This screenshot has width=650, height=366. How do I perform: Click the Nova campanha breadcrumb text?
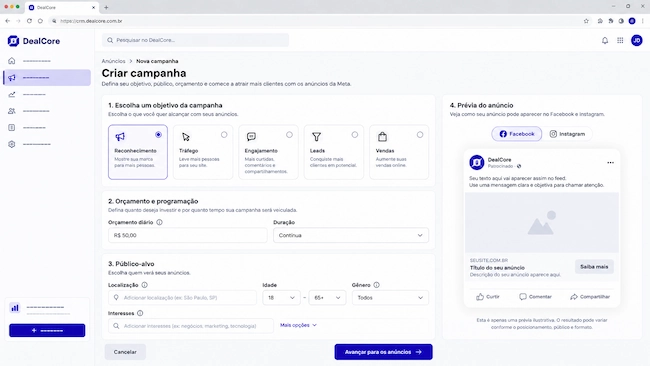tap(157, 61)
